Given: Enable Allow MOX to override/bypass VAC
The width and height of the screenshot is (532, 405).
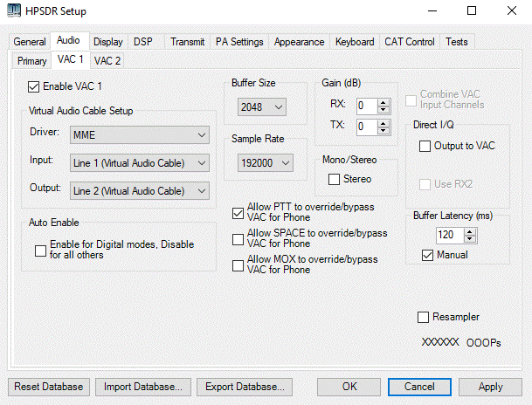Looking at the screenshot, I should click(238, 265).
